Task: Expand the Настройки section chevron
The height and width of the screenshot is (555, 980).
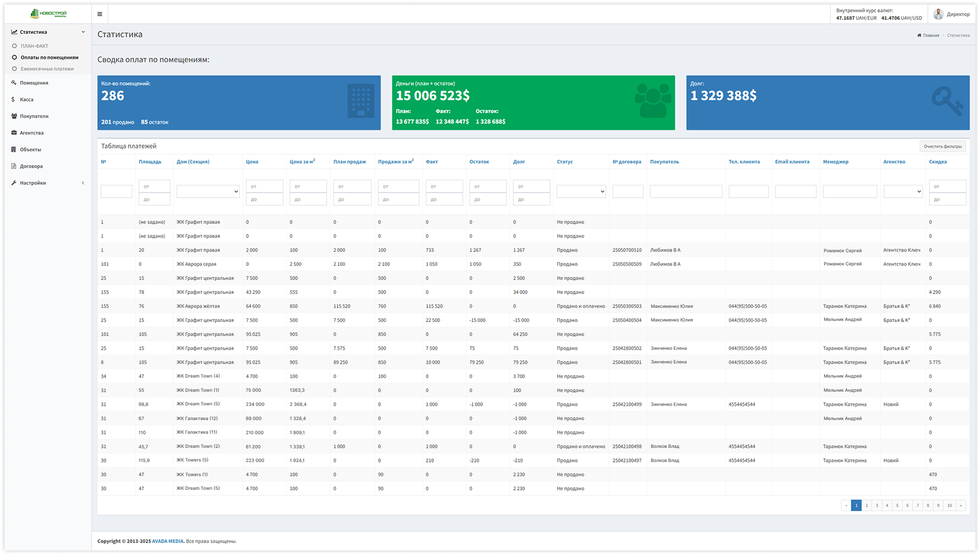Action: coord(83,182)
